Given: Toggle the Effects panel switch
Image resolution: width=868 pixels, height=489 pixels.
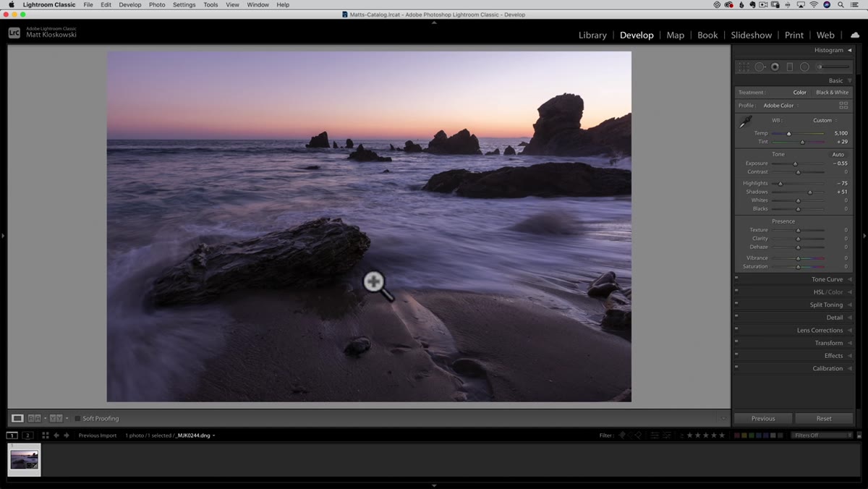Looking at the screenshot, I should click(736, 354).
